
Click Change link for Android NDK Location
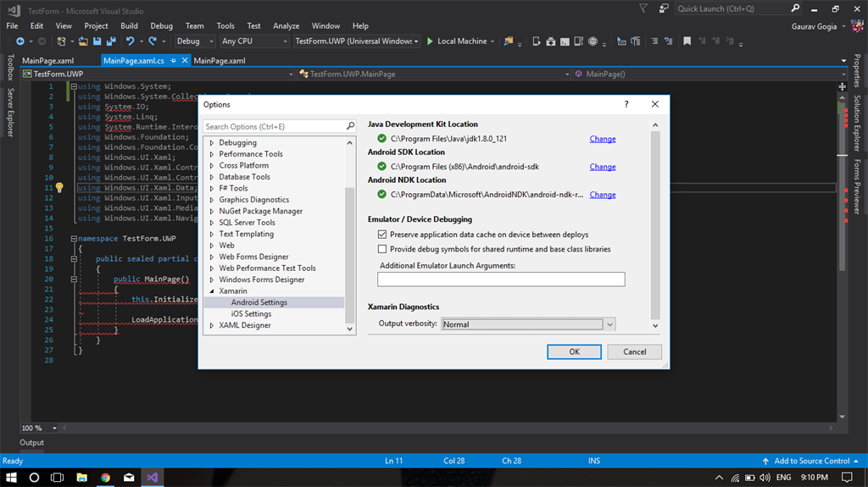click(603, 195)
